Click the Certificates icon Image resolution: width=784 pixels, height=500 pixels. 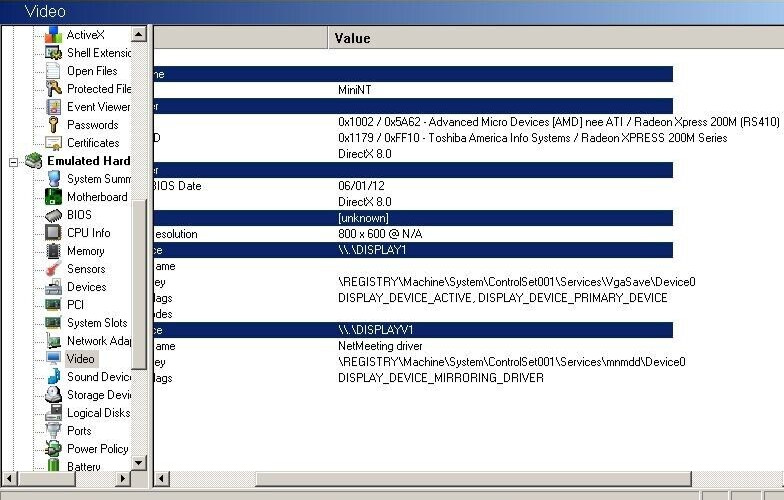tap(54, 142)
